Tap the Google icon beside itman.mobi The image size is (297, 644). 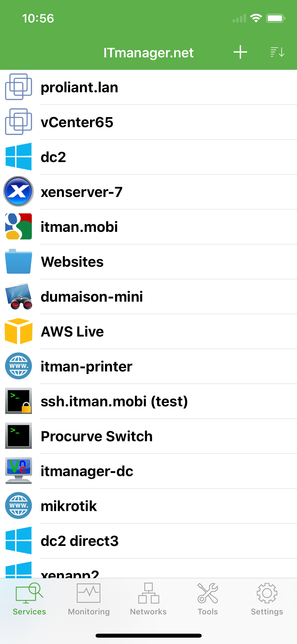pyautogui.click(x=18, y=227)
